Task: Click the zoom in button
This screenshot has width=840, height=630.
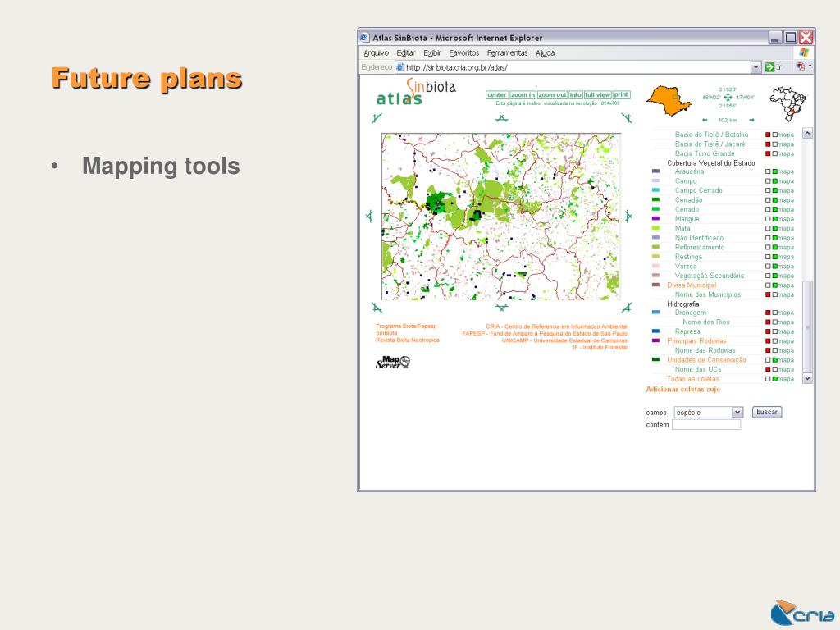Action: pyautogui.click(x=523, y=95)
